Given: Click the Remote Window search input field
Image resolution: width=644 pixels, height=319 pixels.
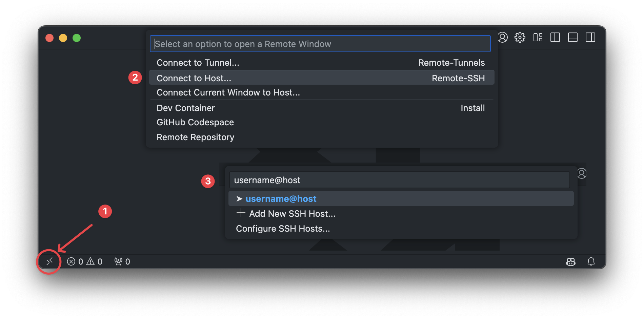Looking at the screenshot, I should click(320, 44).
